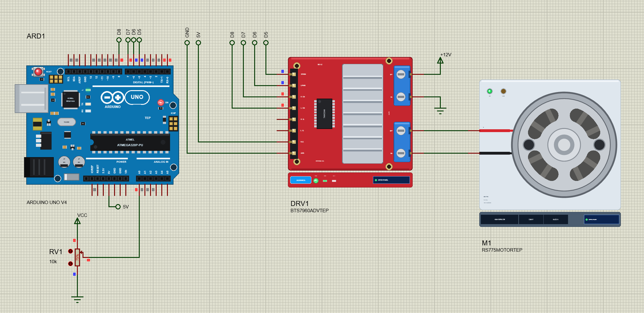Select the heatsink on the DRV1 board
This screenshot has width=644, height=313.
[x=363, y=114]
